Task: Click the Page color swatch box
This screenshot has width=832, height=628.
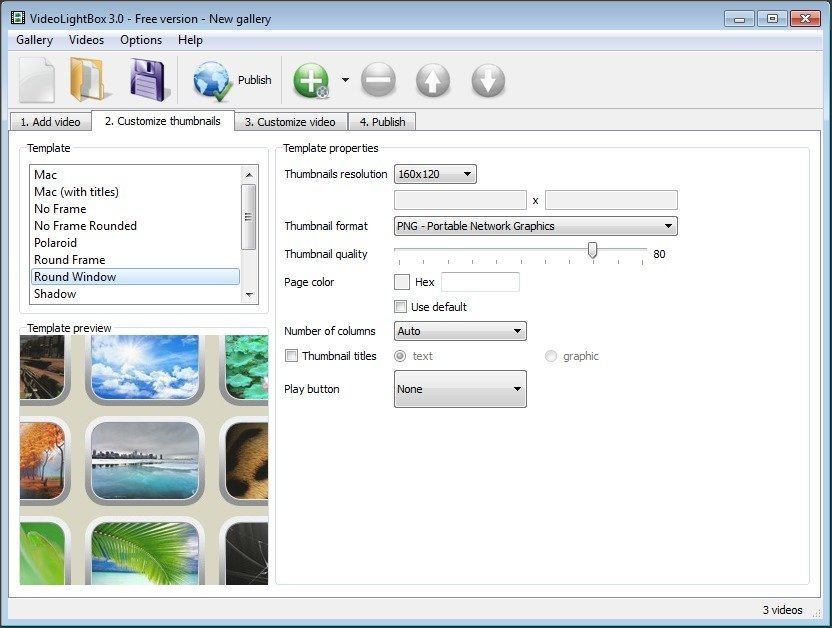Action: click(x=402, y=282)
